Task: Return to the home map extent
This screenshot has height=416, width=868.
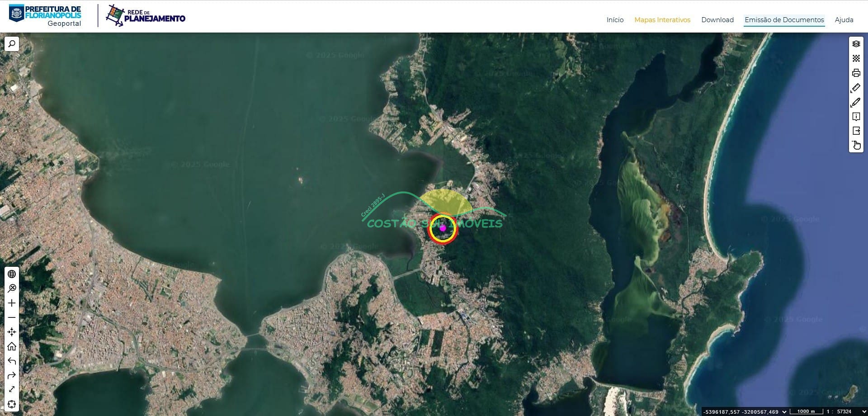Action: point(12,346)
